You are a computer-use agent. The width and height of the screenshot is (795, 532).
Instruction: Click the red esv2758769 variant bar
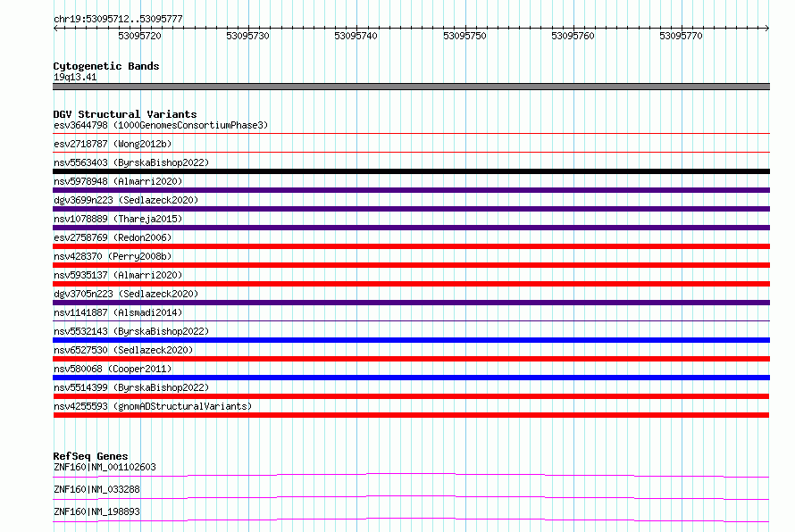click(411, 246)
